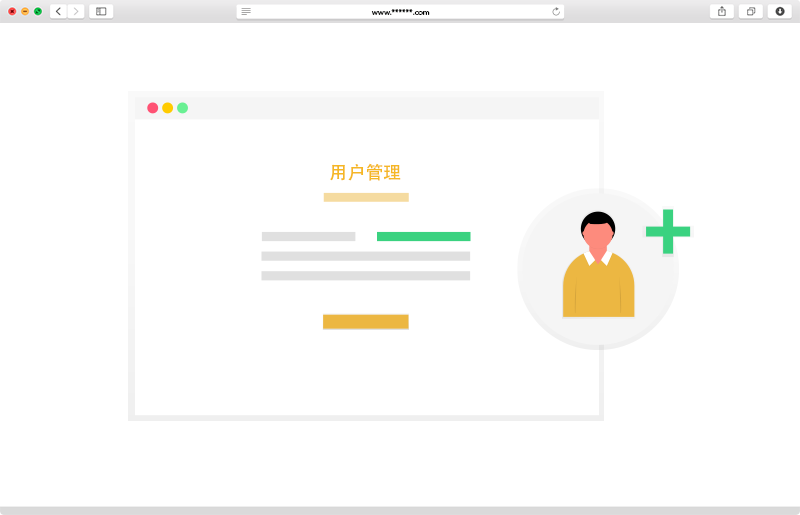Click the 用户管理 heading
800x515 pixels.
coord(365,172)
